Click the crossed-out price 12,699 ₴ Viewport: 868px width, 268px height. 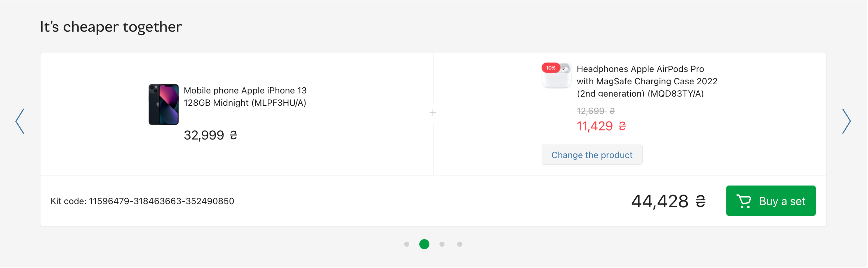coord(595,111)
